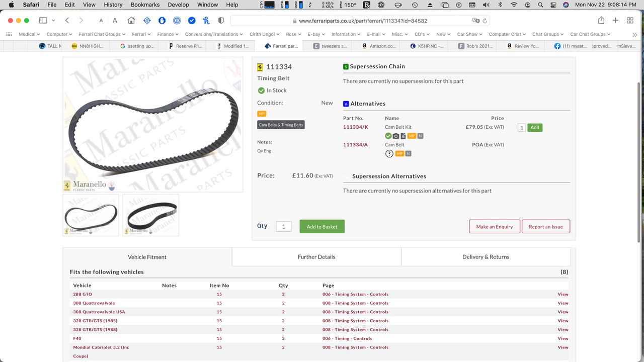The image size is (644, 362).
Task: Expand the sidebar options dropdown arrow
Action: click(53, 21)
